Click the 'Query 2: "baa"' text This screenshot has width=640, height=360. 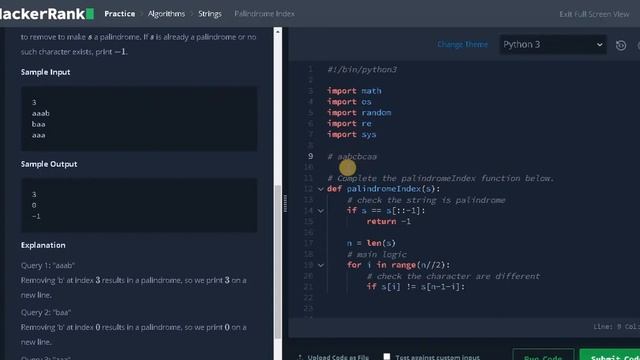click(x=46, y=313)
